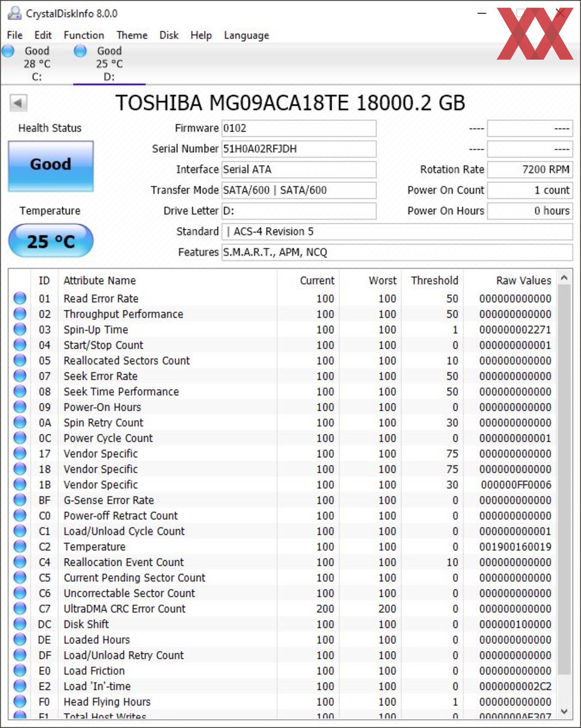Click status icon for Power Cycle Count
581x728 pixels.
(x=20, y=438)
